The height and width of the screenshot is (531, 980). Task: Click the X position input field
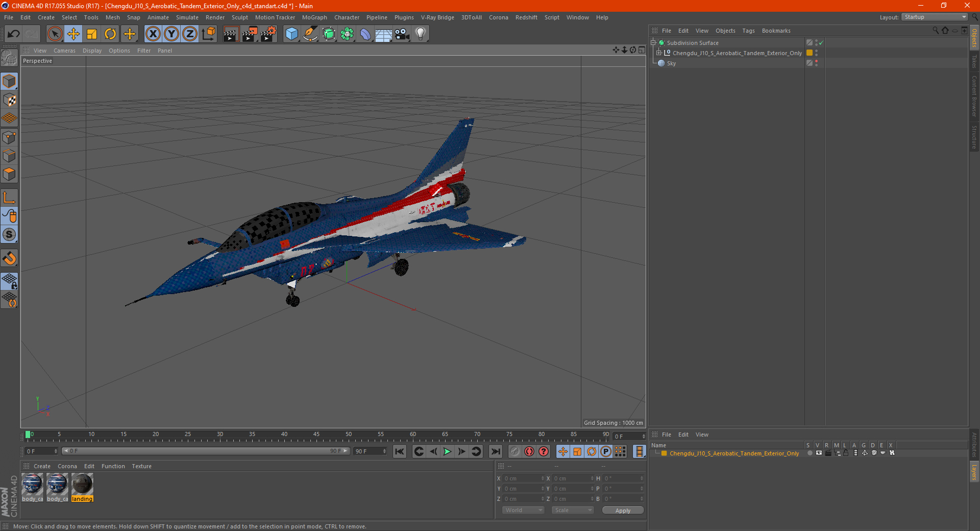tap(524, 478)
